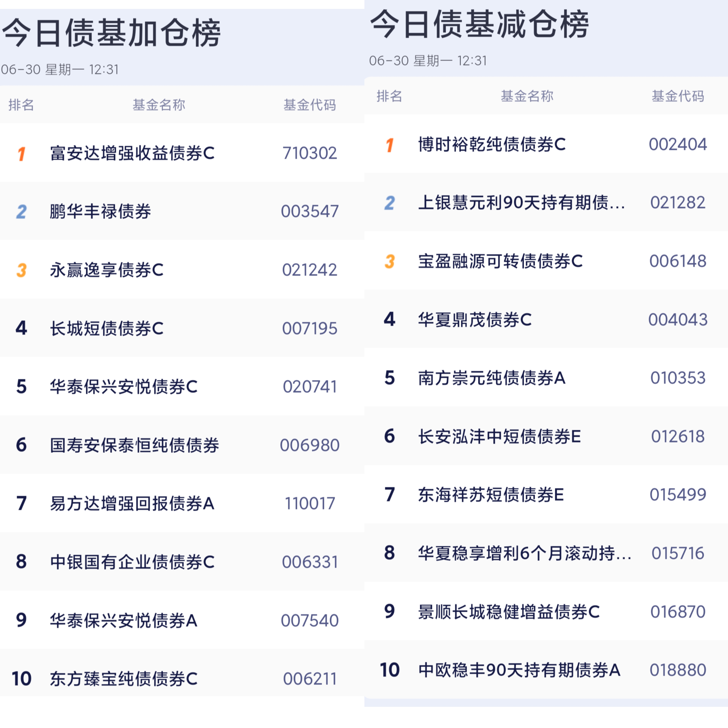Open 易方达增强回报债券A fund
The height and width of the screenshot is (728, 728).
click(x=132, y=503)
